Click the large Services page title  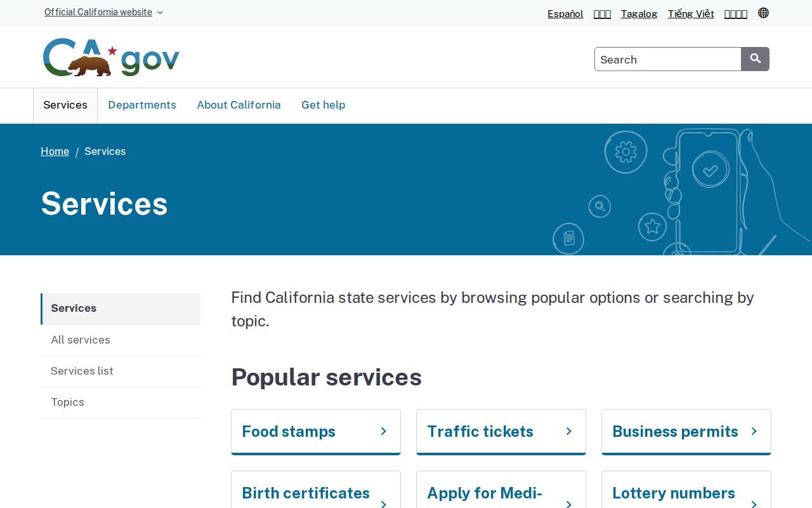(x=104, y=204)
